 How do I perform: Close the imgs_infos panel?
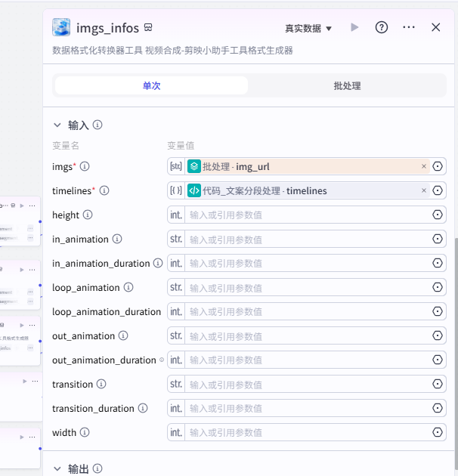click(x=436, y=28)
